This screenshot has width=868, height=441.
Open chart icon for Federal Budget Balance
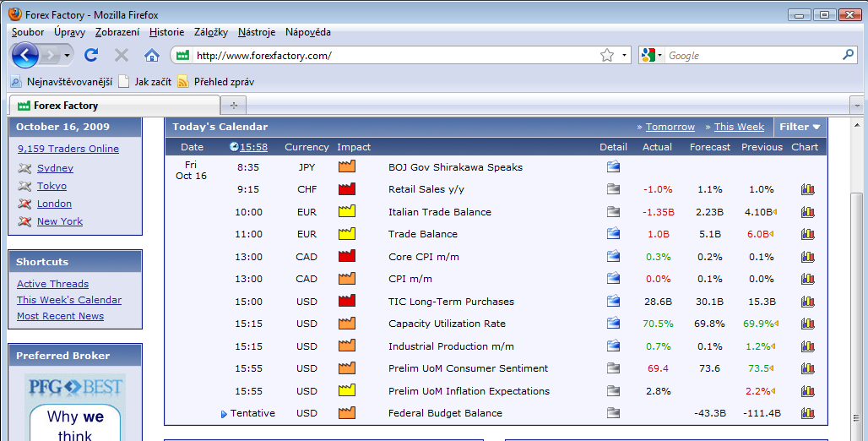coord(807,413)
